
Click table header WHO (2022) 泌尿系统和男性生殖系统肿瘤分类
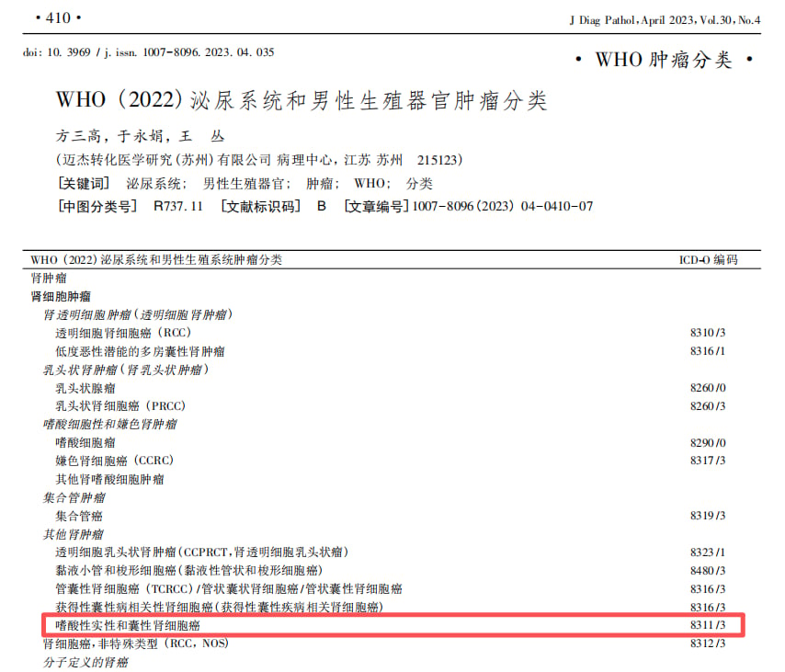[156, 260]
